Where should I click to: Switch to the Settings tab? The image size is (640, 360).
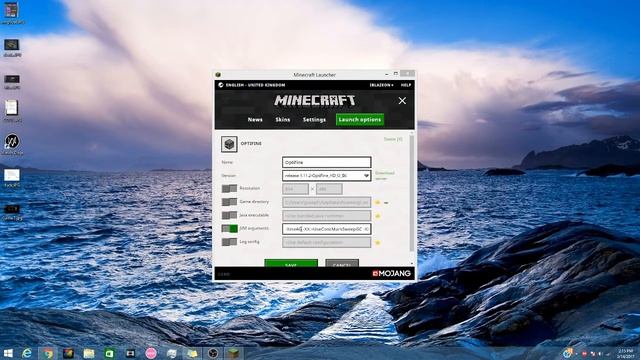coord(314,120)
